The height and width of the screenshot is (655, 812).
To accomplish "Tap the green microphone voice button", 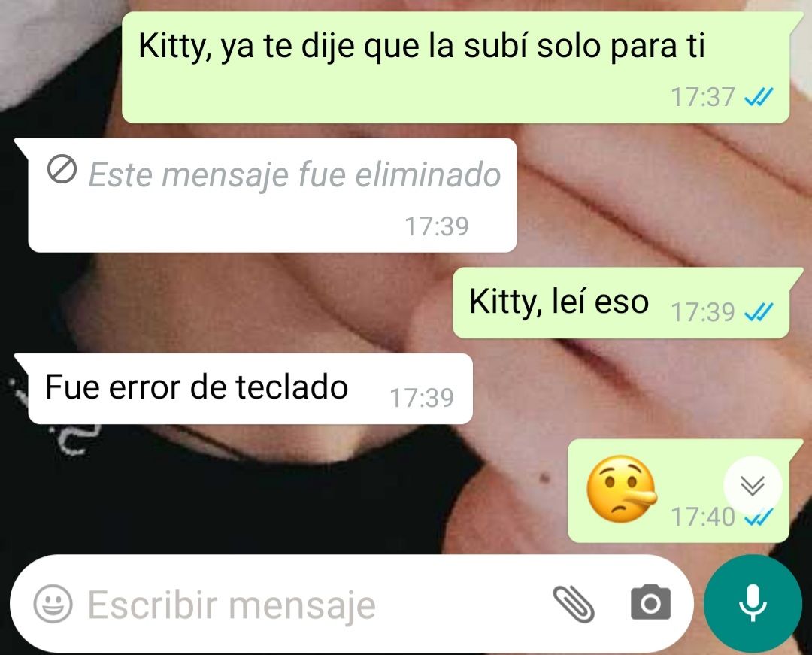I will 753,602.
